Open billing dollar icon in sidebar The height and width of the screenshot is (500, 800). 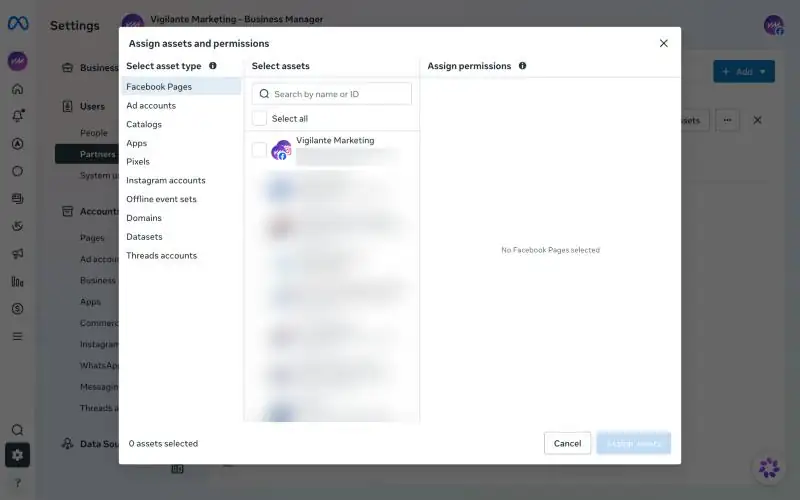tap(17, 309)
